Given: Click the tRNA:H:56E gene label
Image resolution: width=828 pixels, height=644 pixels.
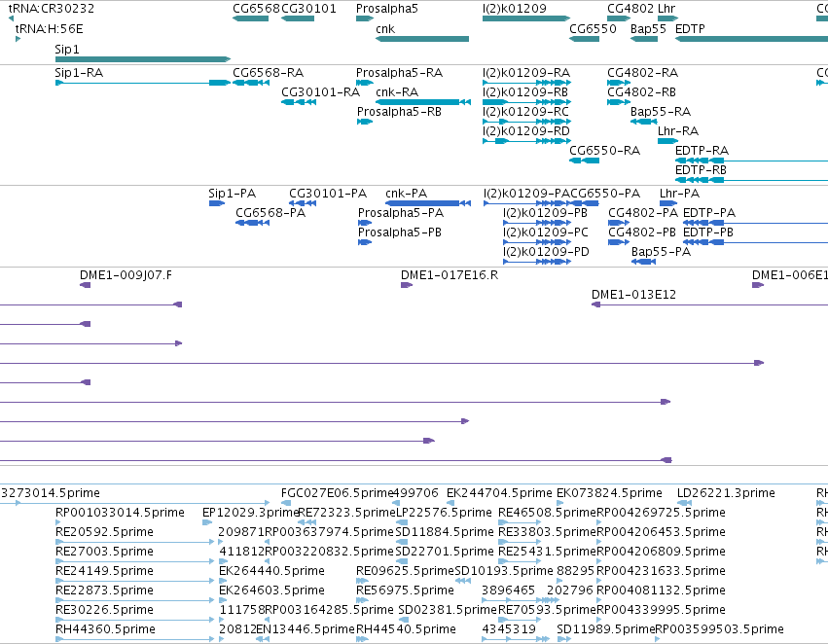Looking at the screenshot, I should coord(49,28).
